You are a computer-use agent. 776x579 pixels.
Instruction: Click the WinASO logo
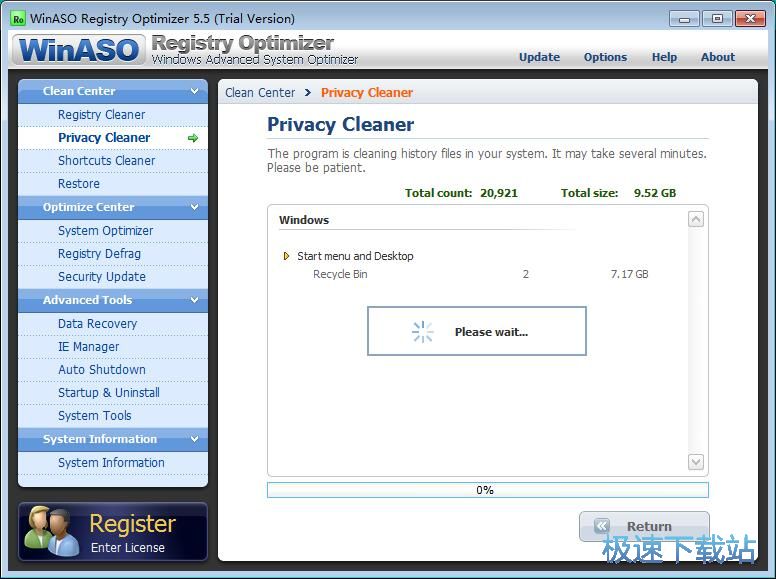(79, 50)
